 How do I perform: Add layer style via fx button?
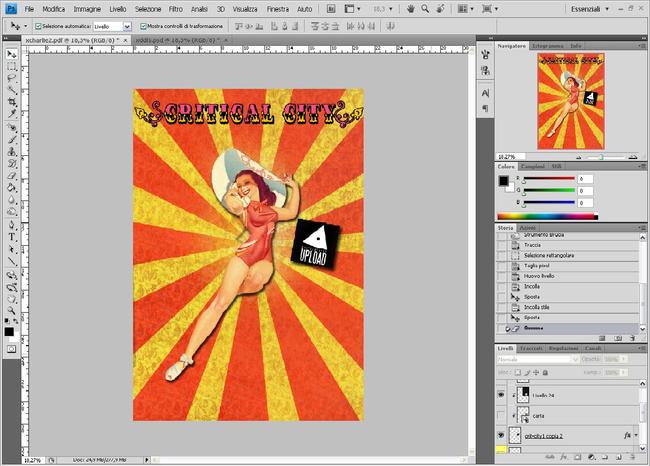tap(563, 457)
